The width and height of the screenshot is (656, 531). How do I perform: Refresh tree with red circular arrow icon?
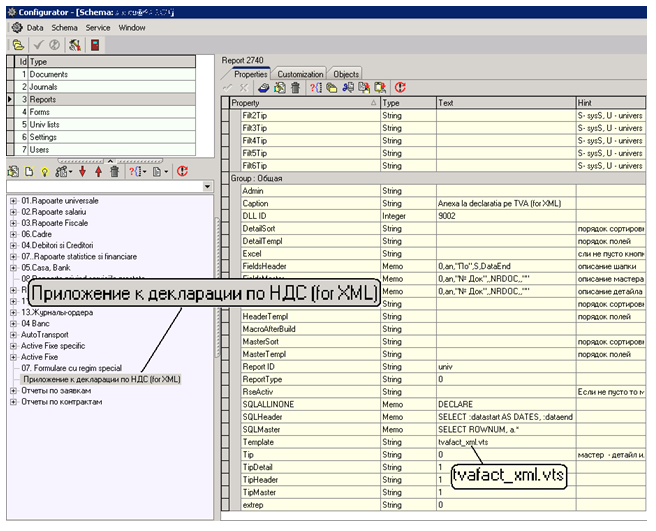coord(182,171)
